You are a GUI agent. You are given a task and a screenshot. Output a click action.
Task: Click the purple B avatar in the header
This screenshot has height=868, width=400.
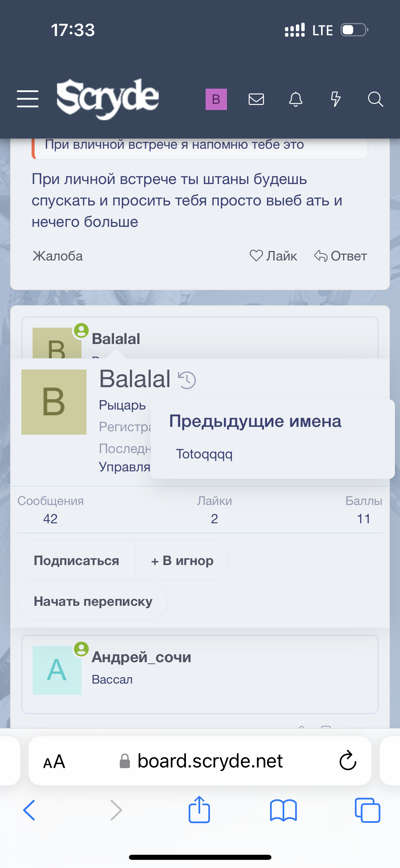pos(216,99)
